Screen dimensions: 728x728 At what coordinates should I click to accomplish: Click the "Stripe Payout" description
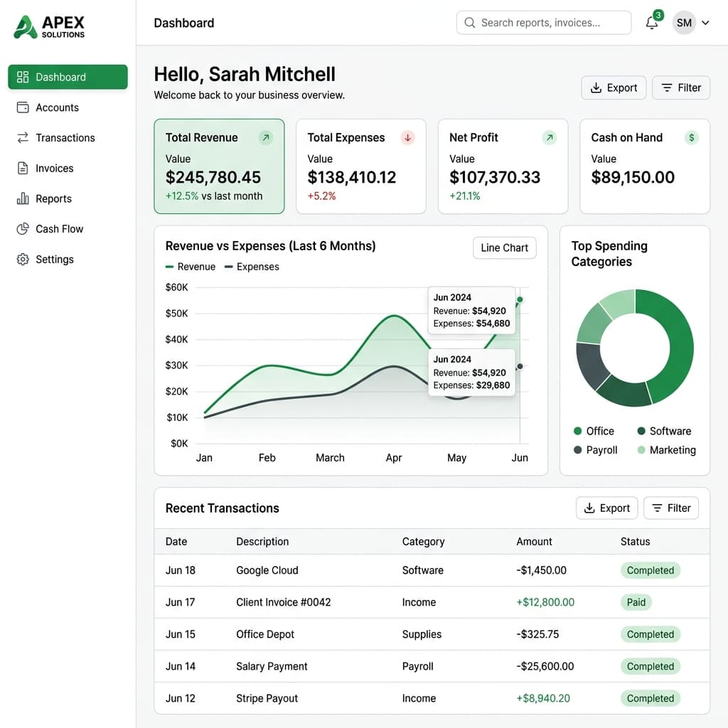(x=267, y=698)
